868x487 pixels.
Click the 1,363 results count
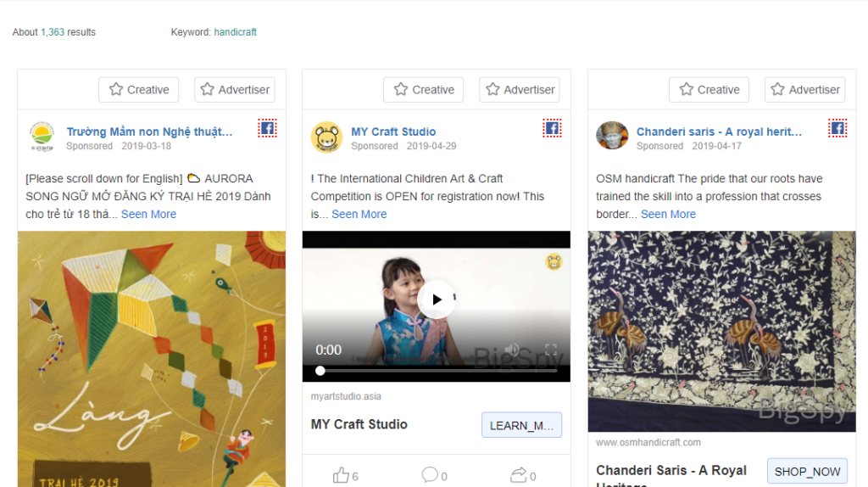tap(53, 32)
